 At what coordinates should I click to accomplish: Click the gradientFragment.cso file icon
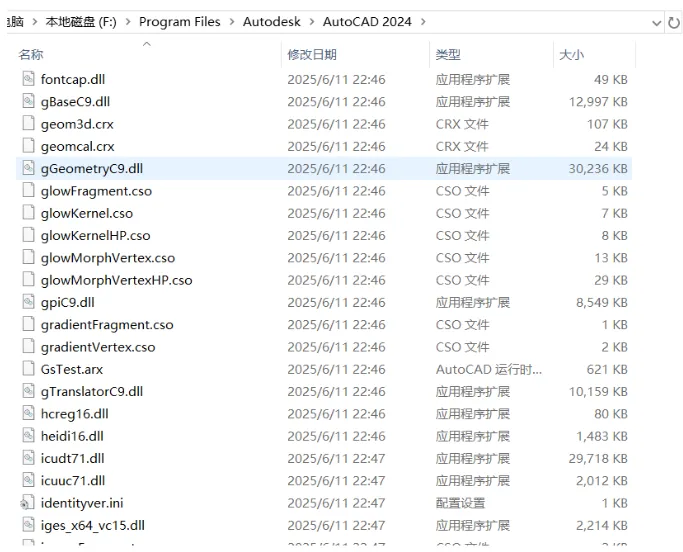pos(28,324)
